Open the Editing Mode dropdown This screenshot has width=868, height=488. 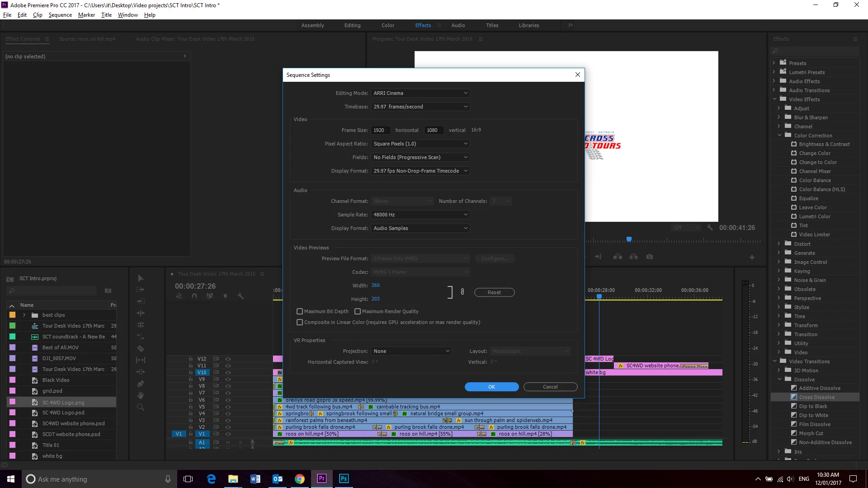coord(420,93)
